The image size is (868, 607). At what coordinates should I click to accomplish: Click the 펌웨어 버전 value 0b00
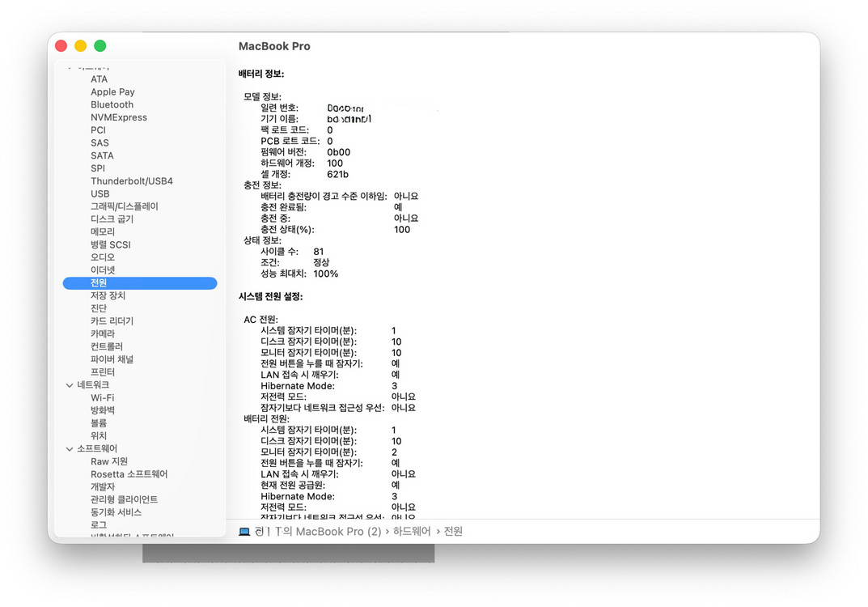coord(338,152)
